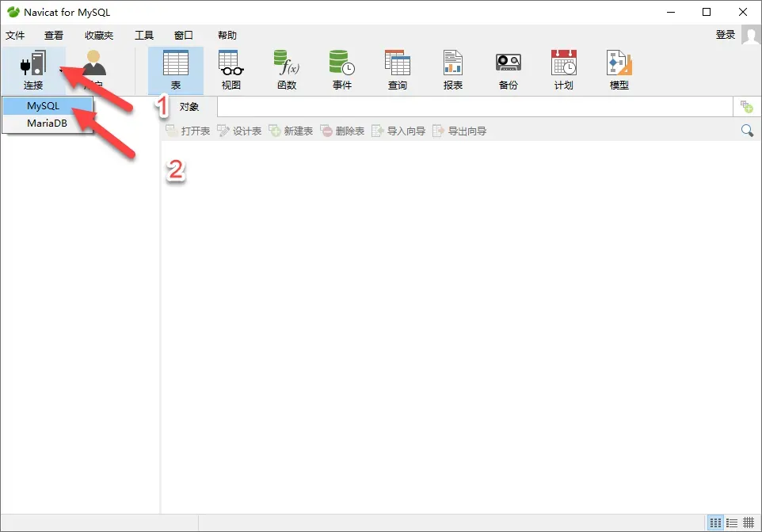Choose MariaDB from the connection dropdown
762x532 pixels.
[x=47, y=123]
